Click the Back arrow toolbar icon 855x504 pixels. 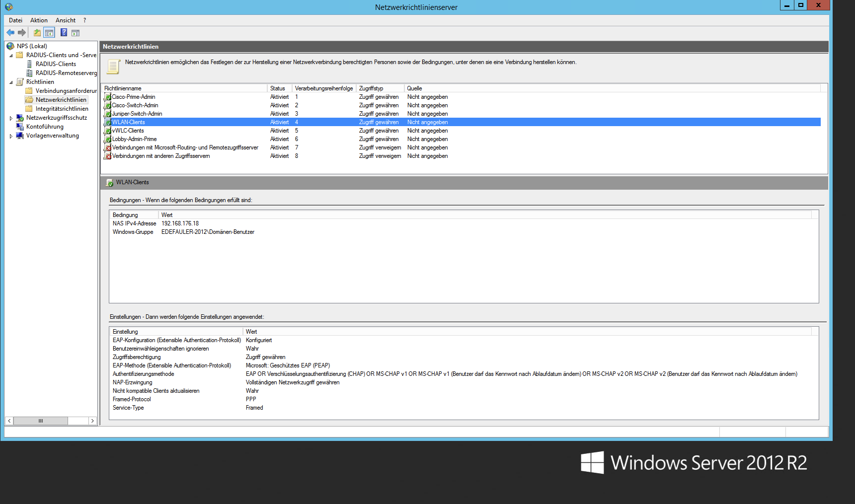click(10, 33)
